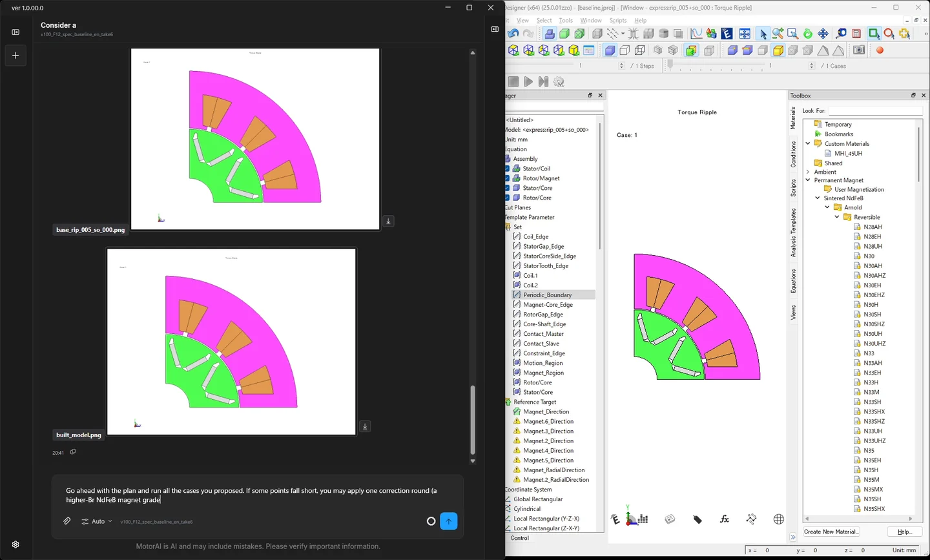Open the Select menu
Screen dimensions: 930x560
pyautogui.click(x=544, y=21)
